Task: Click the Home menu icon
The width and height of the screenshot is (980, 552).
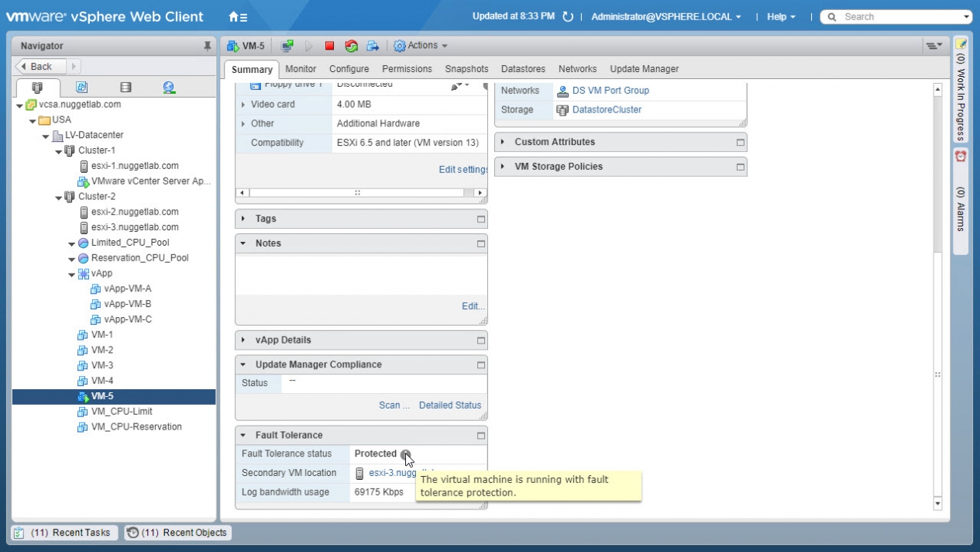Action: coord(238,17)
